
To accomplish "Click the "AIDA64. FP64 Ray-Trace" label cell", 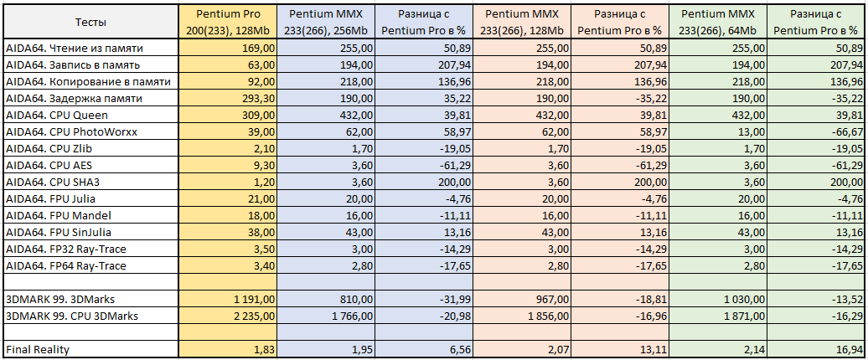I will pyautogui.click(x=90, y=266).
